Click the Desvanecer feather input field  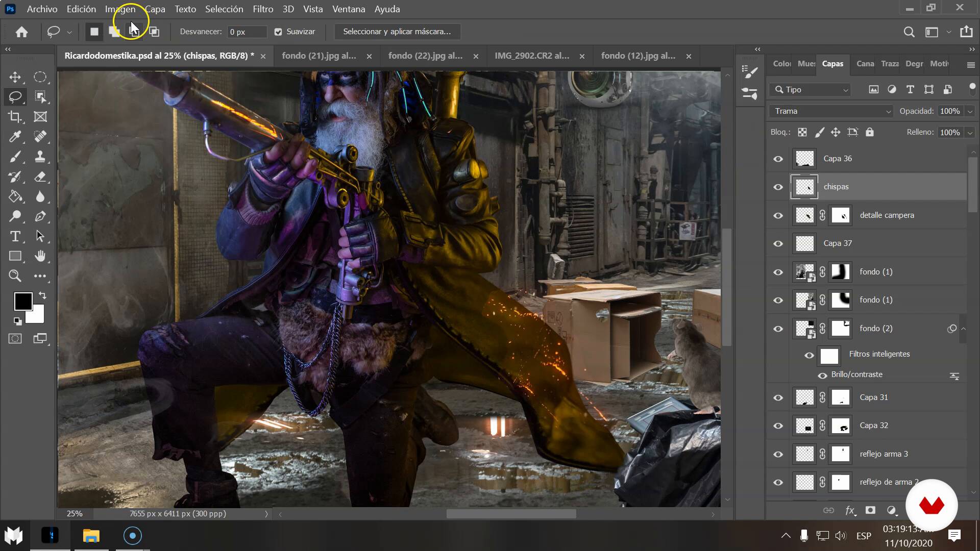247,32
